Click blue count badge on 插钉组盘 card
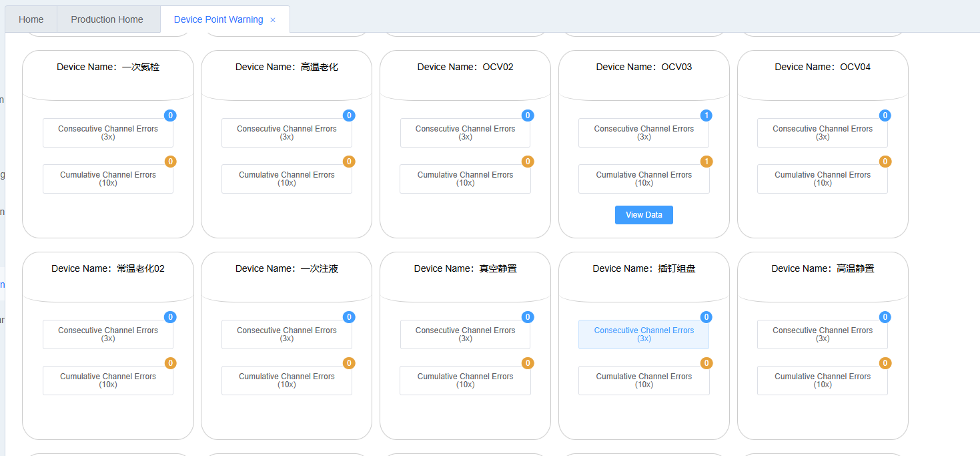This screenshot has width=980, height=456. pyautogui.click(x=706, y=317)
